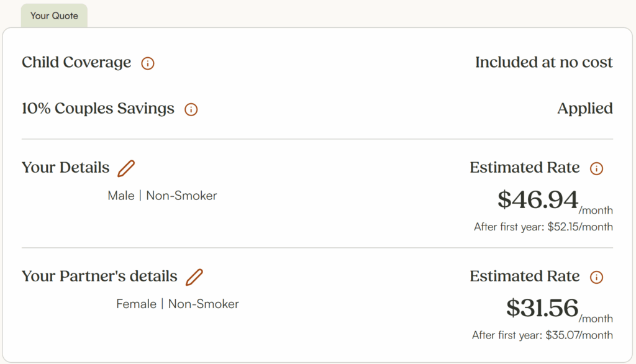Show info for the $31.56 Estimated Rate
Image resolution: width=636 pixels, height=364 pixels.
point(596,278)
